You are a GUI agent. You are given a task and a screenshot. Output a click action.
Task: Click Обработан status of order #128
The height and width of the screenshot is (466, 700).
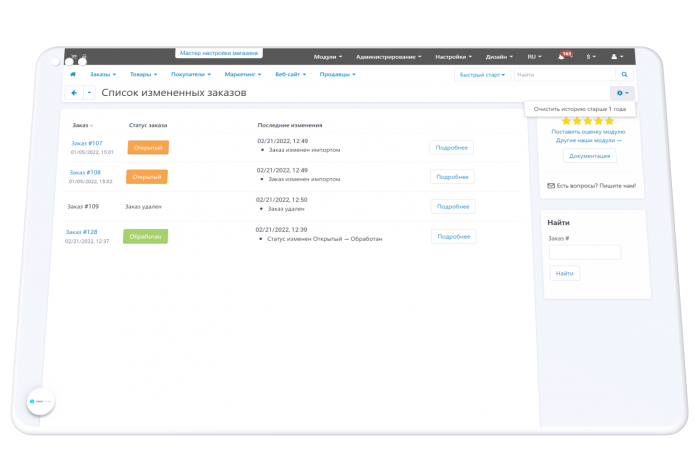(146, 237)
